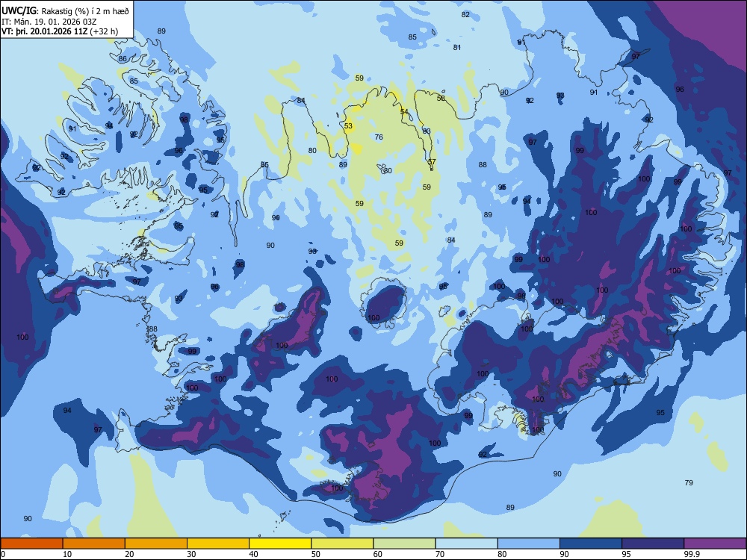The image size is (747, 560).
Task: Click the '(+32 h)' forecast offset text
Action: [x=104, y=31]
